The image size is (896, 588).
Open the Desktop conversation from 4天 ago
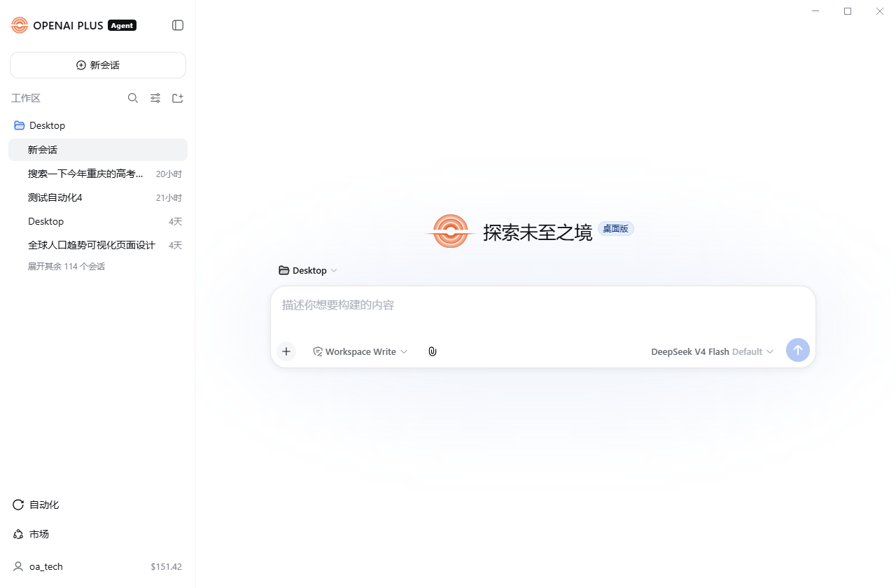coord(98,221)
